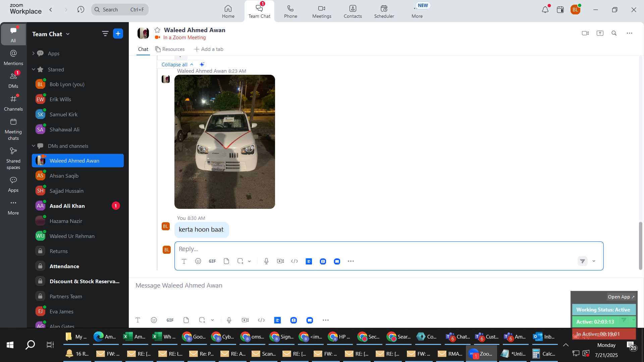
Task: Open the Partners Team channel
Action: 78,296
